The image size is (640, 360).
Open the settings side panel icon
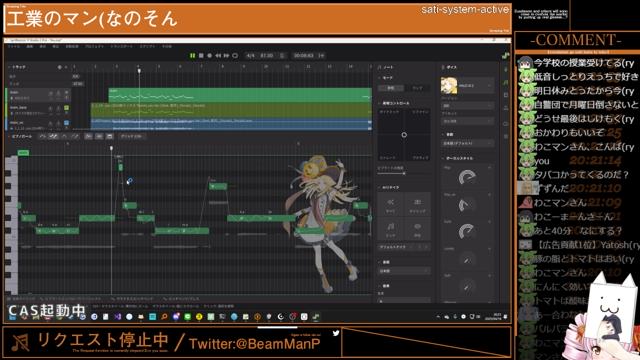[506, 136]
